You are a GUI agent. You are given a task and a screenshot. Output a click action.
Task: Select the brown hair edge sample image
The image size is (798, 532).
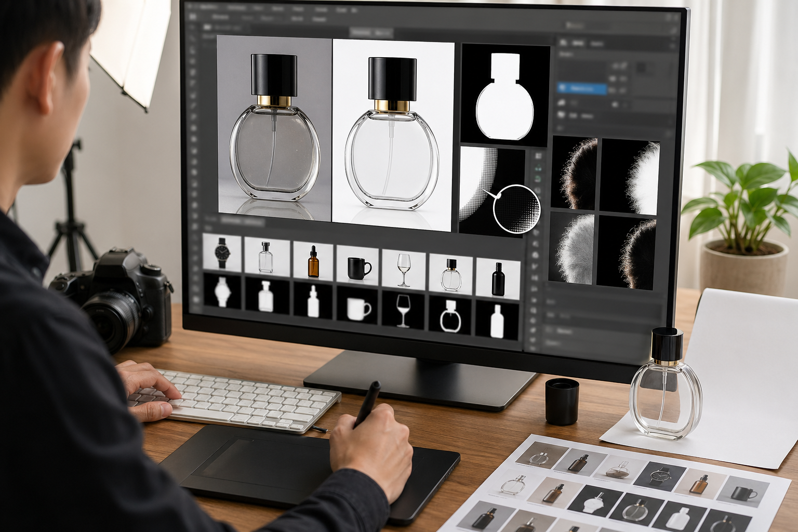[575, 173]
